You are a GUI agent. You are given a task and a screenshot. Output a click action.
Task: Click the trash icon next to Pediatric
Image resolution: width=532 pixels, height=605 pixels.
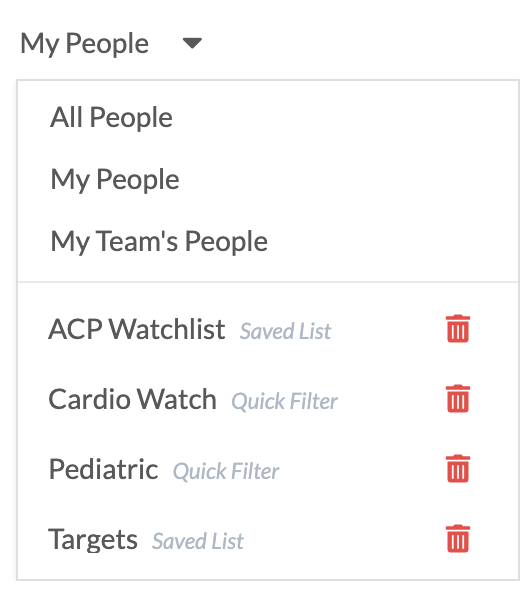[458, 469]
